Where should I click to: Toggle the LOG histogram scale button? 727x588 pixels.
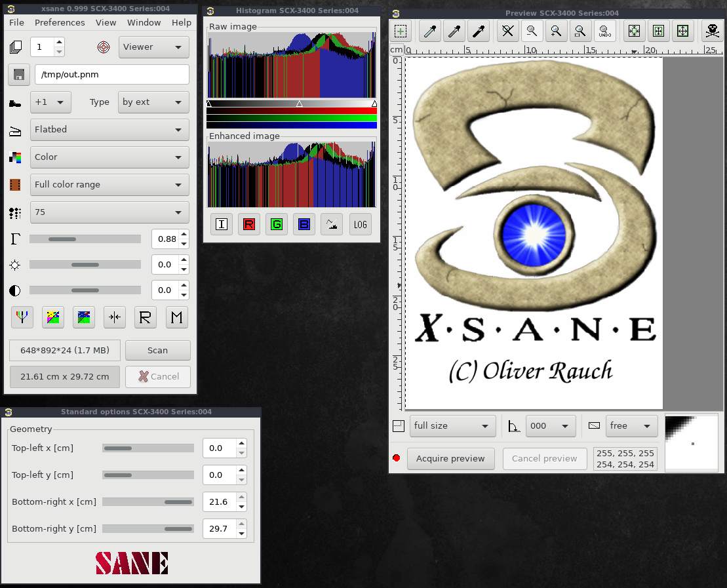click(x=360, y=224)
